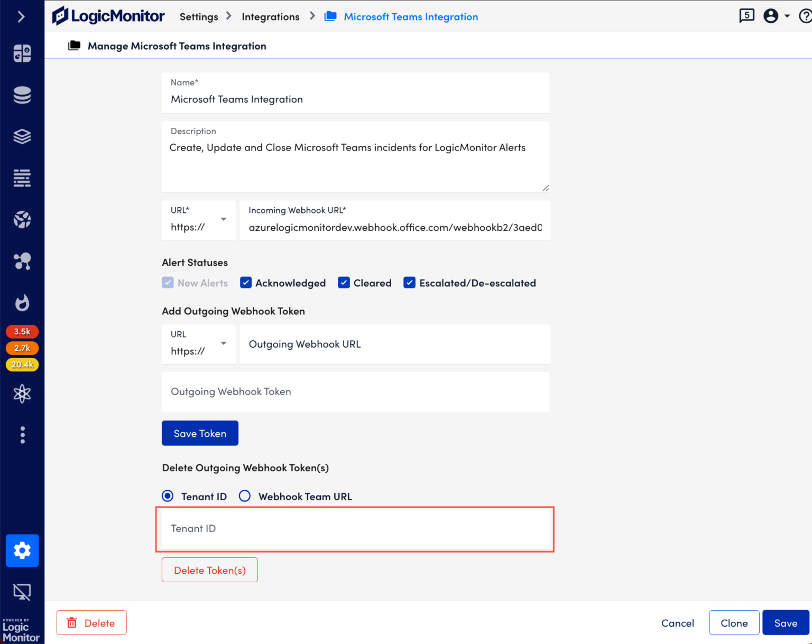Viewport: 812px width, 644px height.
Task: Uncheck the Acknowledged alert status checkbox
Action: tap(246, 283)
